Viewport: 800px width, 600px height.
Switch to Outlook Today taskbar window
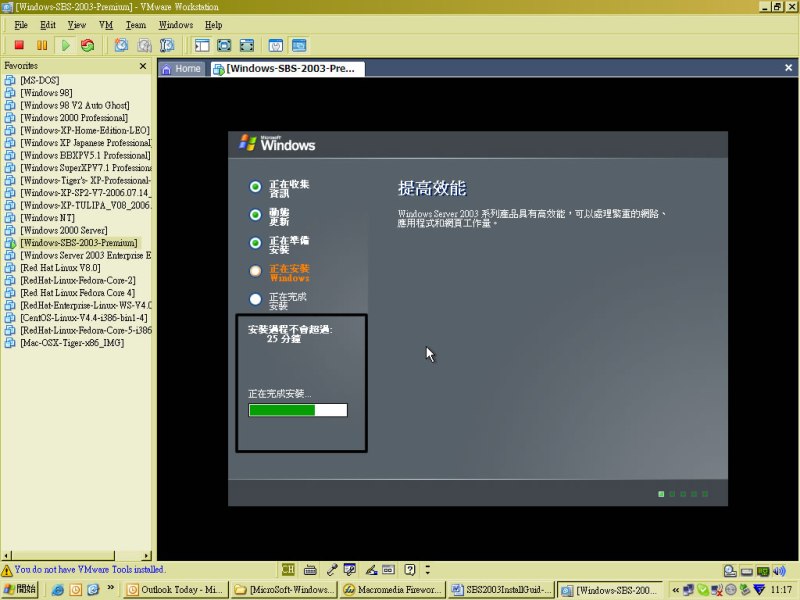175,590
